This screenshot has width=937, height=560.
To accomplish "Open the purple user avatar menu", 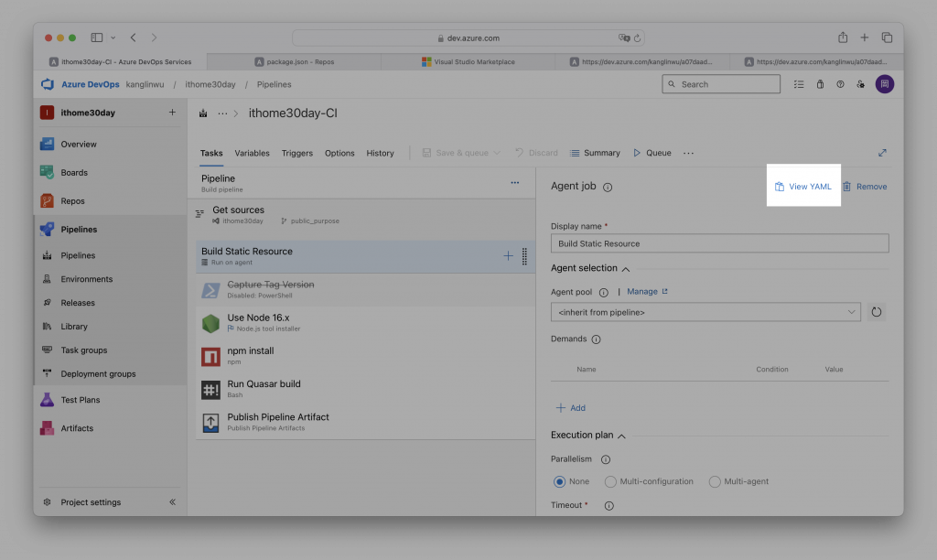I will point(885,84).
